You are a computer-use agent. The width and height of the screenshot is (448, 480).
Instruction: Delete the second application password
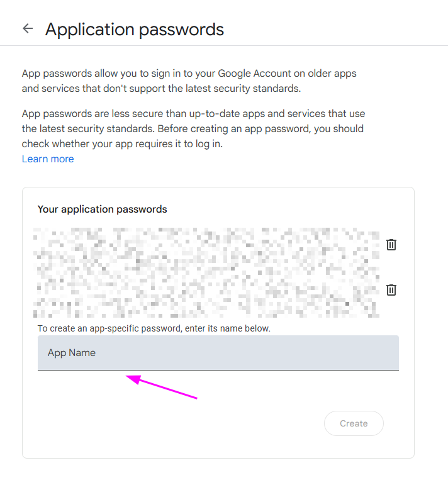click(x=391, y=289)
